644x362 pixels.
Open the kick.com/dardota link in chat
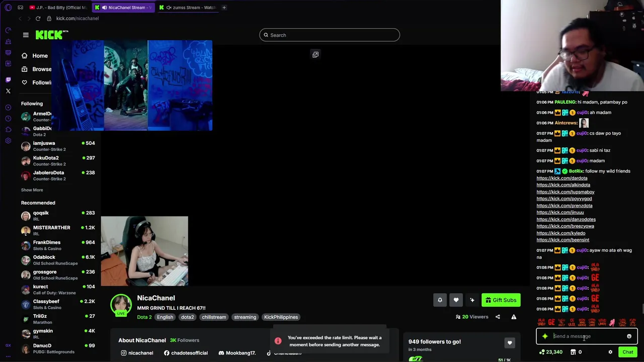561,178
